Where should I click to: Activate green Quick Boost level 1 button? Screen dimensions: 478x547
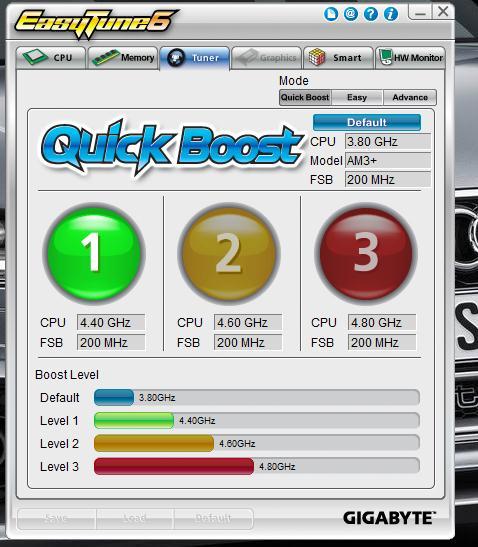[94, 253]
